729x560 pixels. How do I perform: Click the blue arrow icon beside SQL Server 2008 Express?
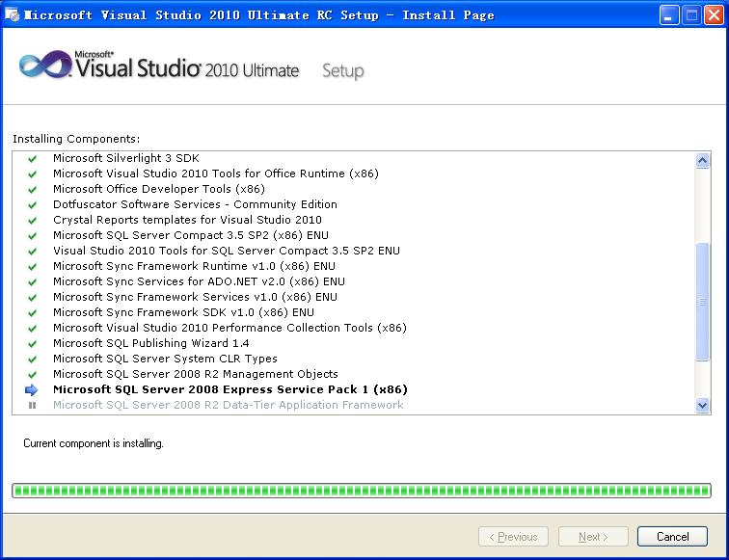(32, 389)
